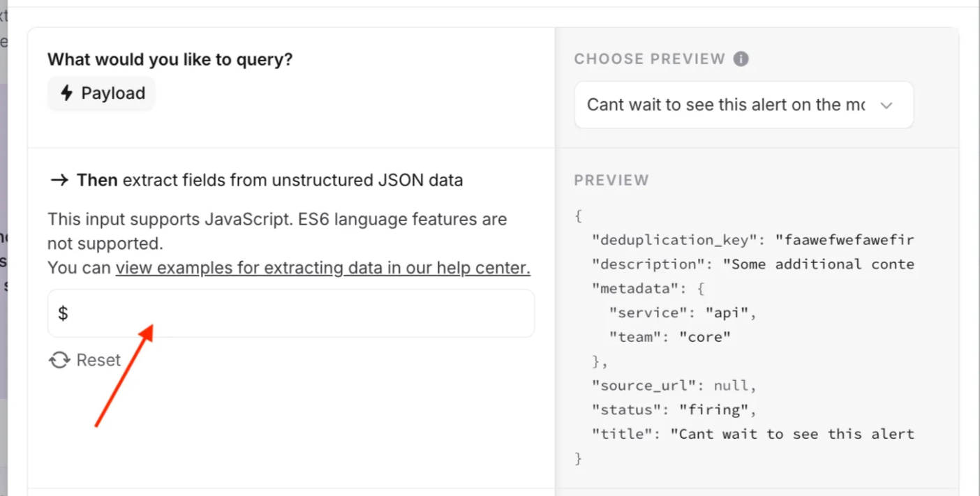Click the "service": "api" preview line
Image resolution: width=980 pixels, height=496 pixels.
tap(683, 313)
